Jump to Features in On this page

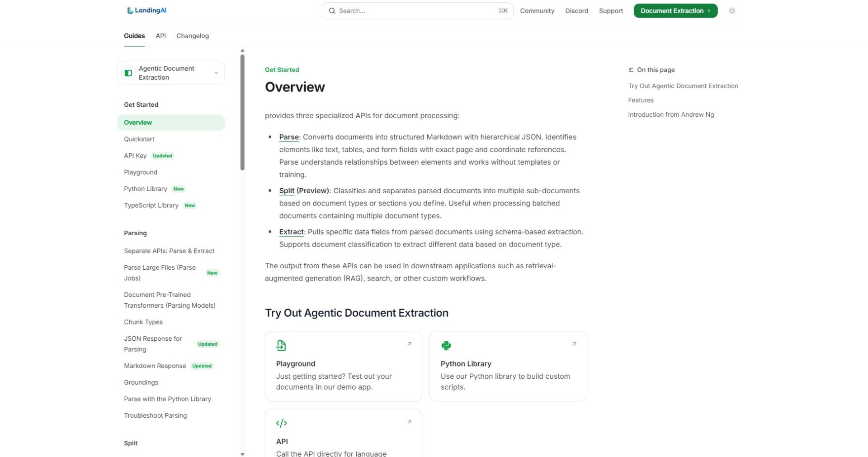[x=641, y=100]
